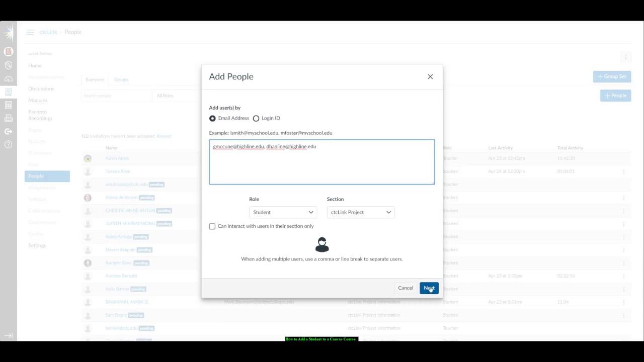Click Resend invitations link

(x=164, y=136)
